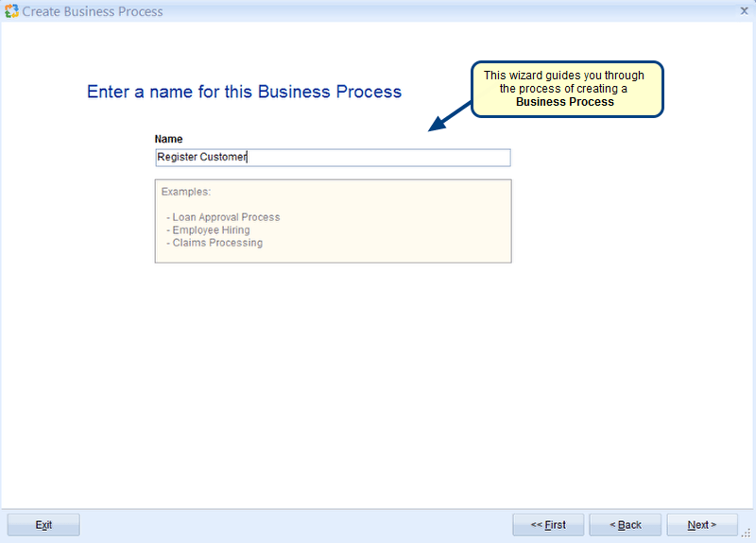Click the word 'Customer' in the Name field

point(223,158)
